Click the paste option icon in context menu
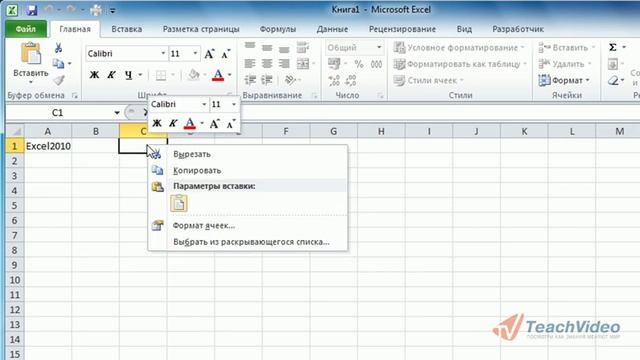The image size is (640, 360). point(179,203)
